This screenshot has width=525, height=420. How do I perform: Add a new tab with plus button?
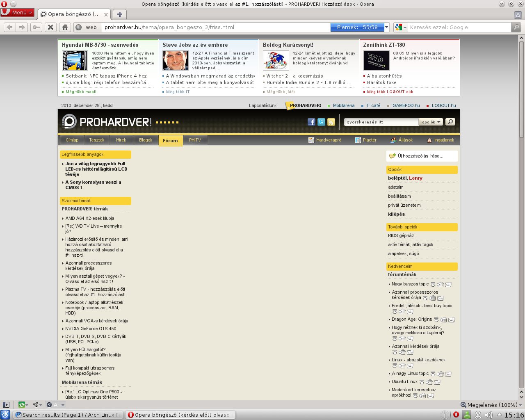pos(119,14)
